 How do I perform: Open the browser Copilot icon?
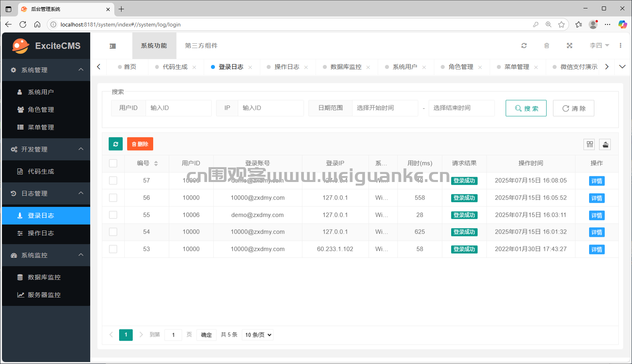[622, 24]
